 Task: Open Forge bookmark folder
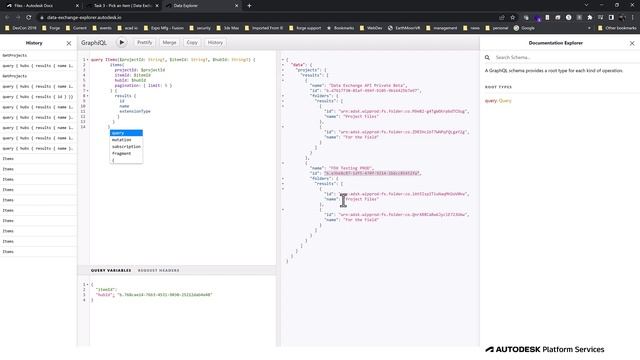tap(51, 28)
